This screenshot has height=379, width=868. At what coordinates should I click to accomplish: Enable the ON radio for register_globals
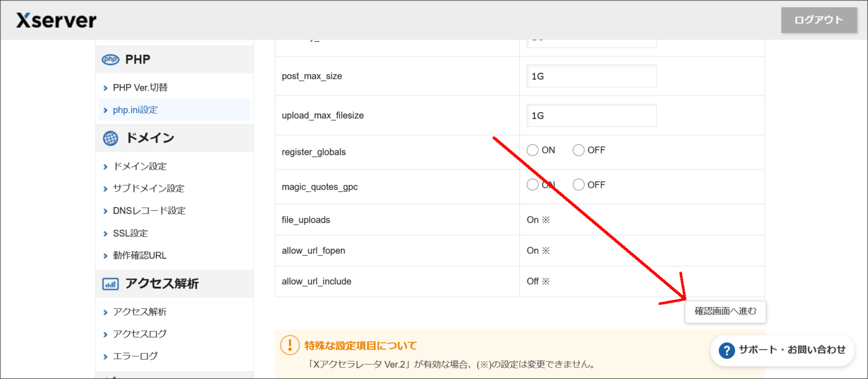pyautogui.click(x=532, y=150)
